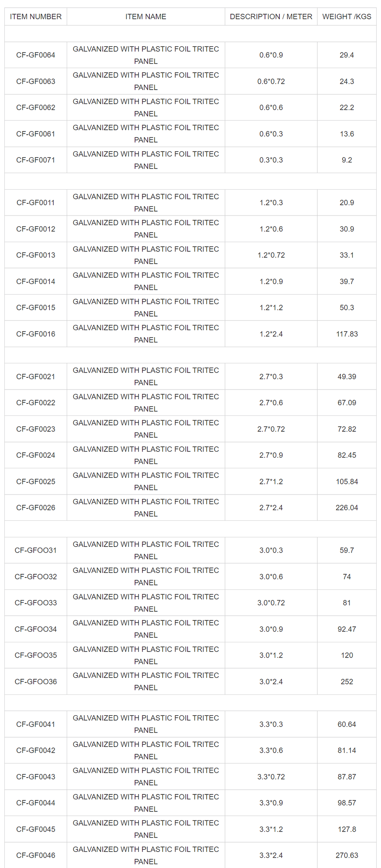Click the DESCRIPTION / METER column header
Screen dimensions: 381x868
[x=271, y=17]
